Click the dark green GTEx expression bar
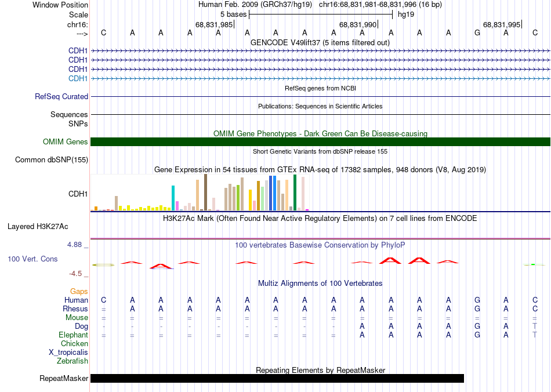Viewport: 551px width, 392px height. pos(295,193)
